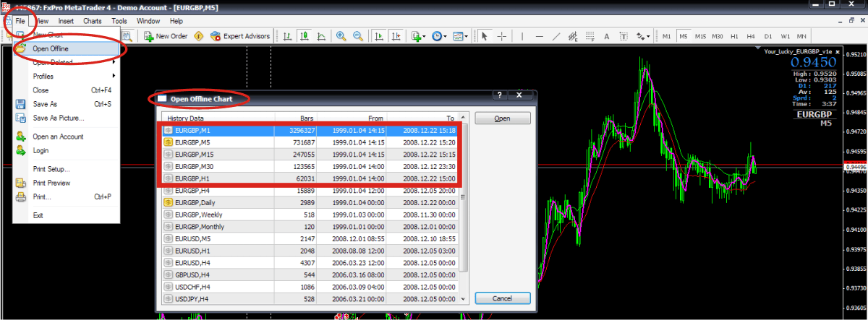
Task: Choose Print Preview menu entry
Action: click(67, 183)
